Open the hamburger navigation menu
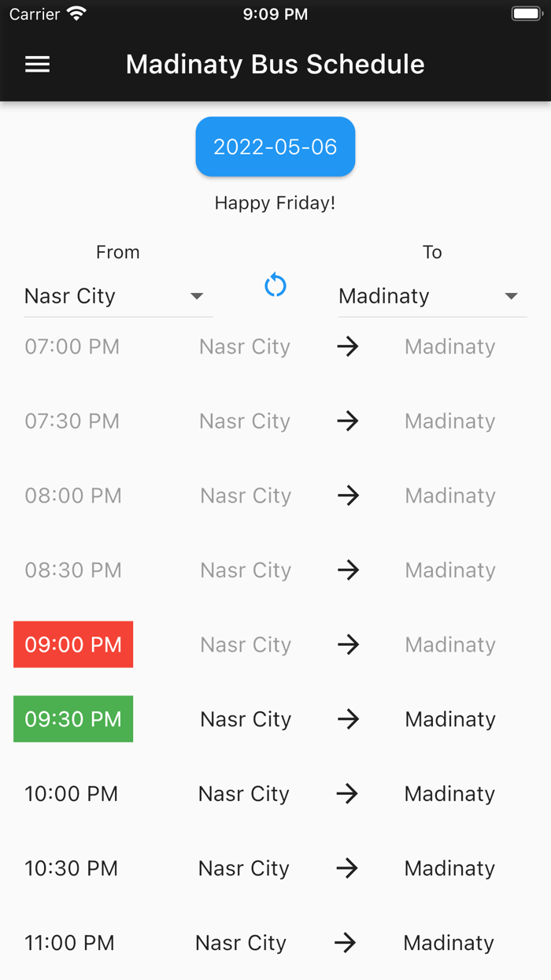The height and width of the screenshot is (980, 551). point(36,64)
